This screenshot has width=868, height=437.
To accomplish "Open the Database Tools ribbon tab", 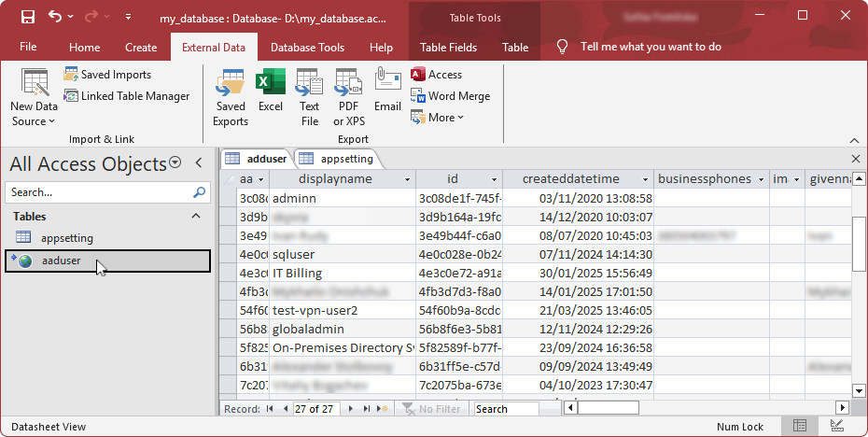I will (x=307, y=47).
